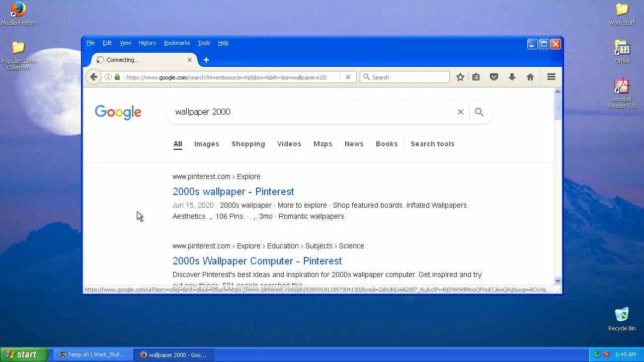This screenshot has width=644, height=362.
Task: Open Mozilla Firefox desktop shortcut
Action: pos(18,14)
